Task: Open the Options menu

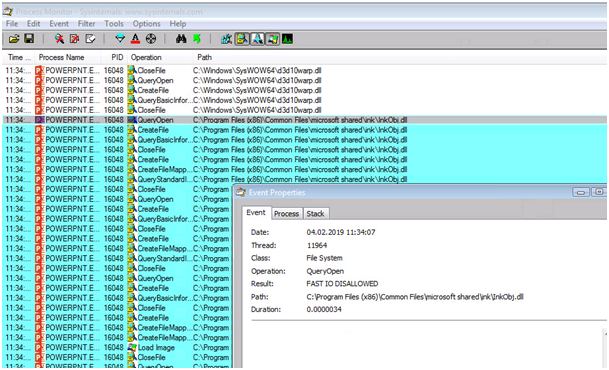Action: click(146, 24)
